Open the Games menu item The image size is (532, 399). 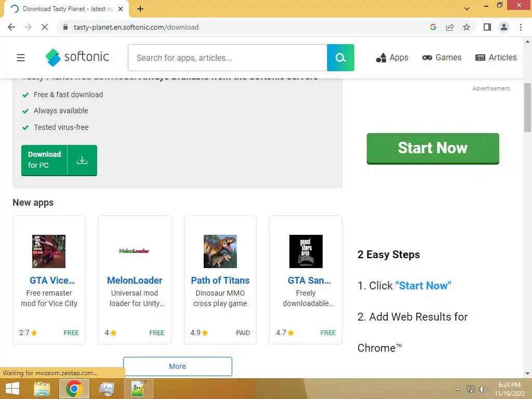442,57
